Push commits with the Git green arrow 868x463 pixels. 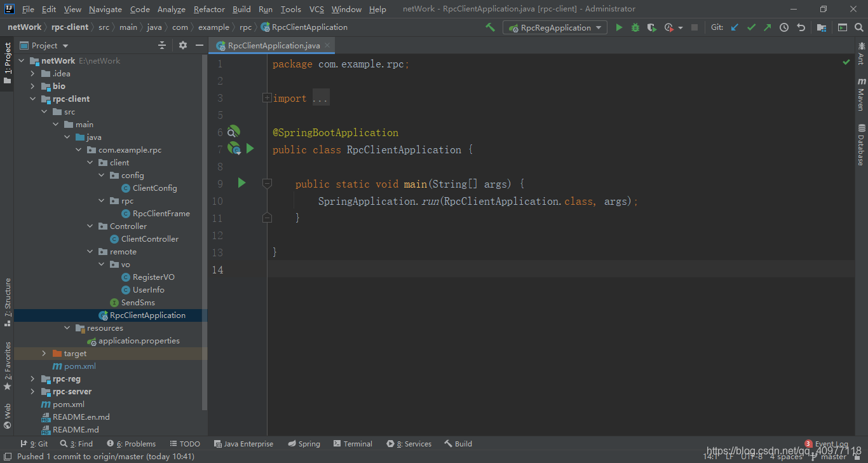767,27
